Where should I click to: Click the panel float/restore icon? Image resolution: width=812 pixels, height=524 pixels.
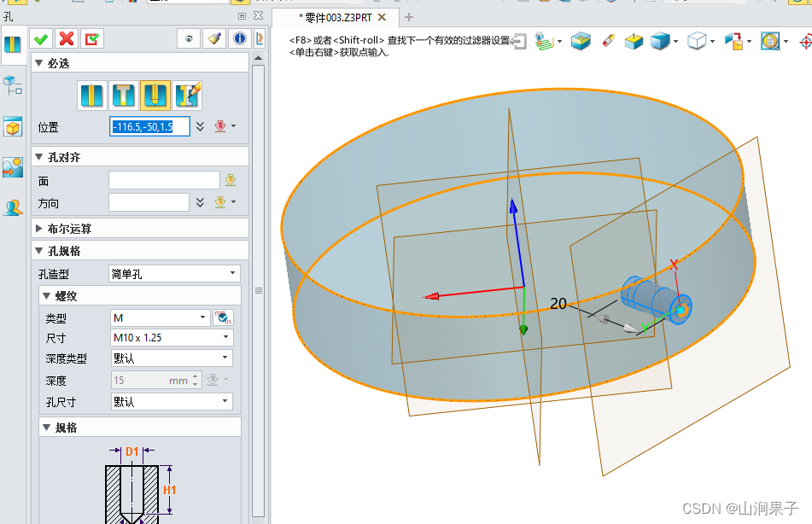(x=242, y=16)
